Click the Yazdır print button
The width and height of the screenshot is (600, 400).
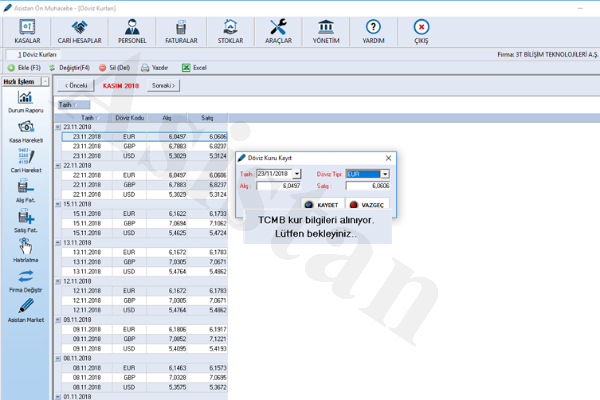pos(155,68)
